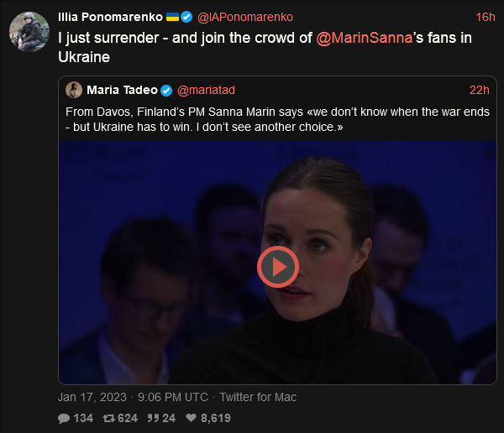Viewport: 504px width, 433px height.
Task: Open the @IAPonomarenko handle link
Action: pyautogui.click(x=244, y=17)
